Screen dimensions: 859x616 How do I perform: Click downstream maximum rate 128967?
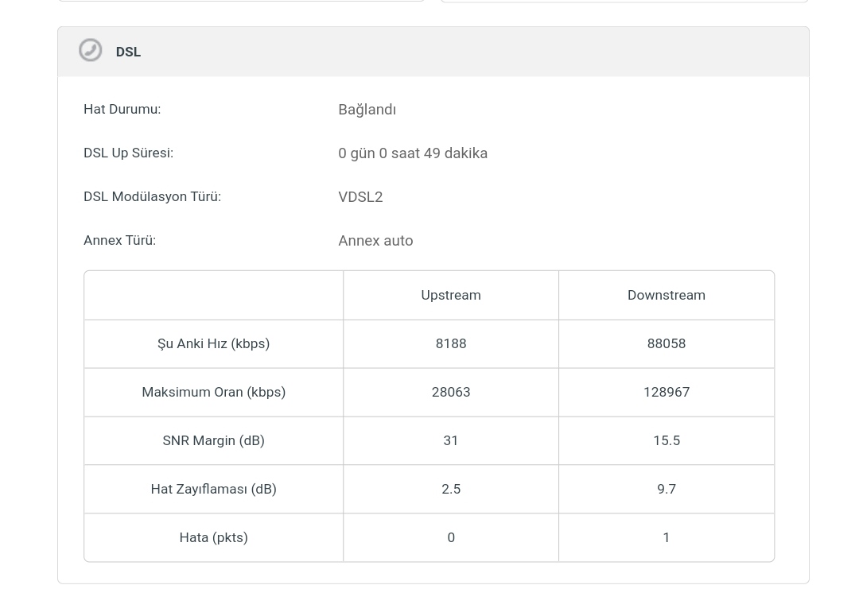pyautogui.click(x=667, y=392)
